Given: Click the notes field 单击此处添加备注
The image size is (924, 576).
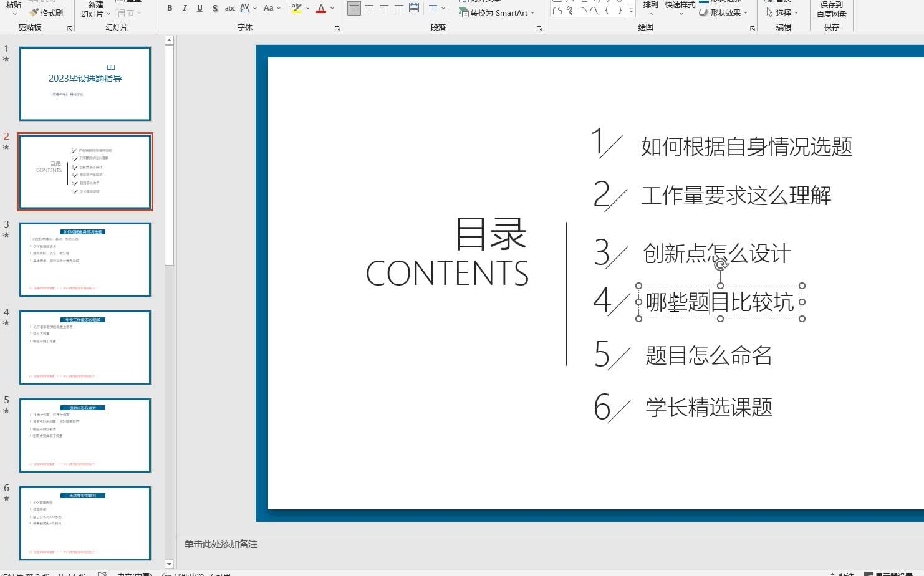Looking at the screenshot, I should pos(221,544).
